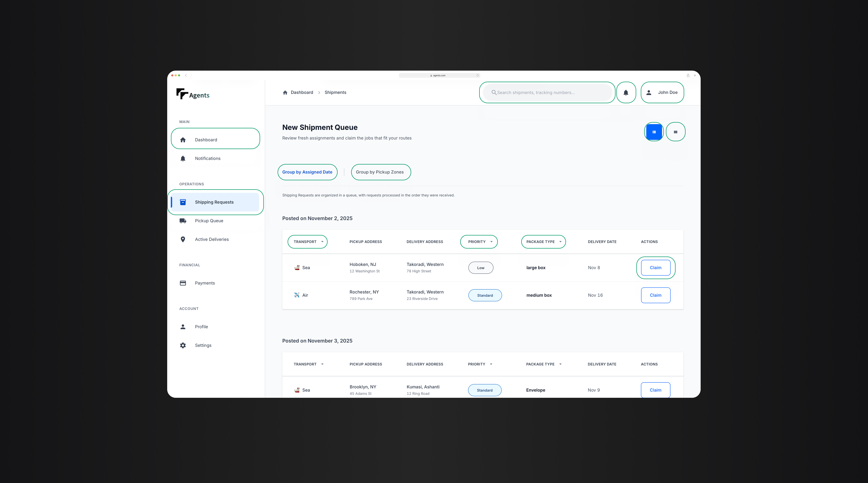
Task: Open Notifications from the sidebar menu
Action: coord(208,158)
